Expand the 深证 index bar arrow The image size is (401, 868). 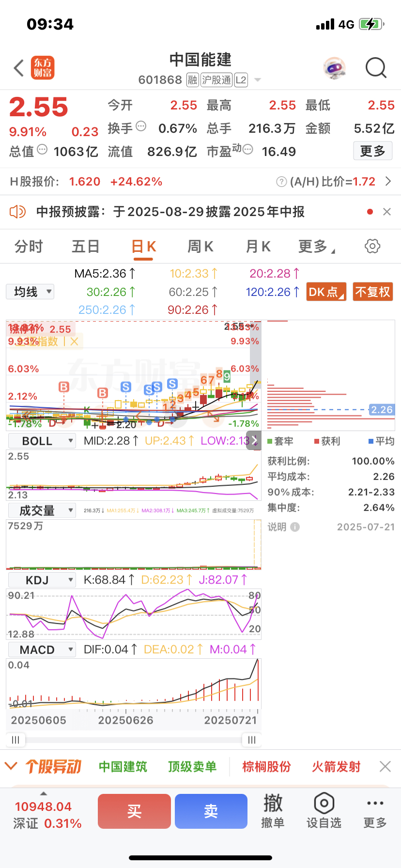click(x=44, y=793)
